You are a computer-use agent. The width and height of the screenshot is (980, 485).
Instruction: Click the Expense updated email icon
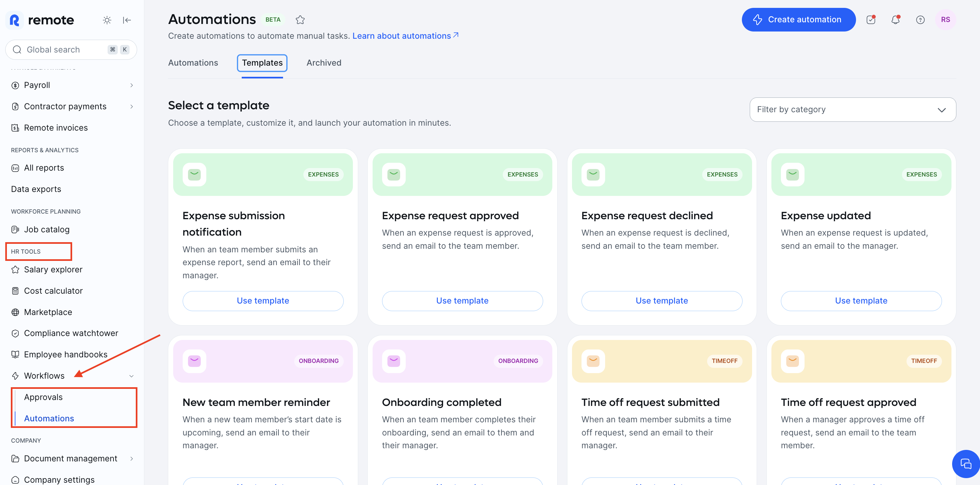(792, 175)
